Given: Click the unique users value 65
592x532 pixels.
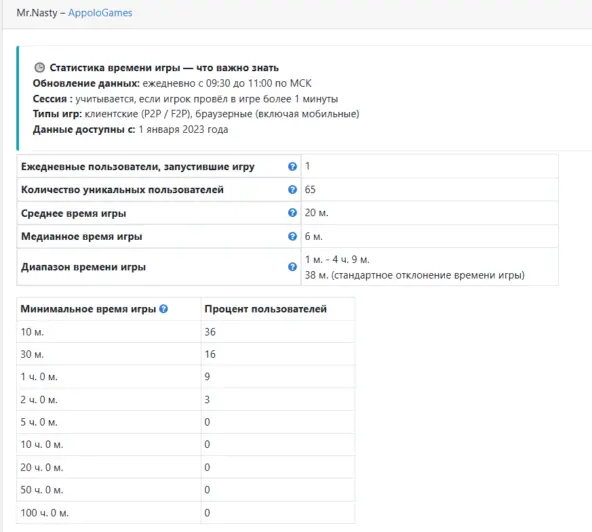Looking at the screenshot, I should click(310, 190).
